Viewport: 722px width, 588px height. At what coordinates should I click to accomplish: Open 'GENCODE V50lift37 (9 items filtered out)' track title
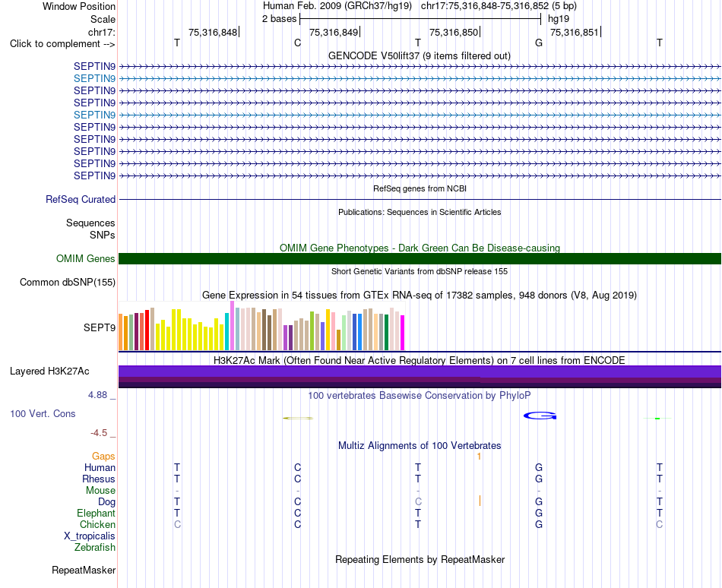pos(419,55)
